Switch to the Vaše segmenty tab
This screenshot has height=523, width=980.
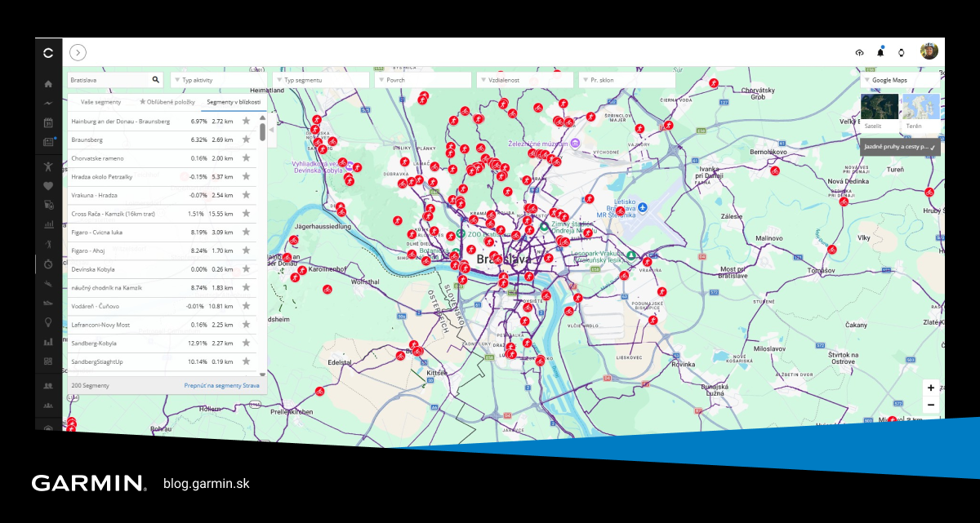(100, 102)
